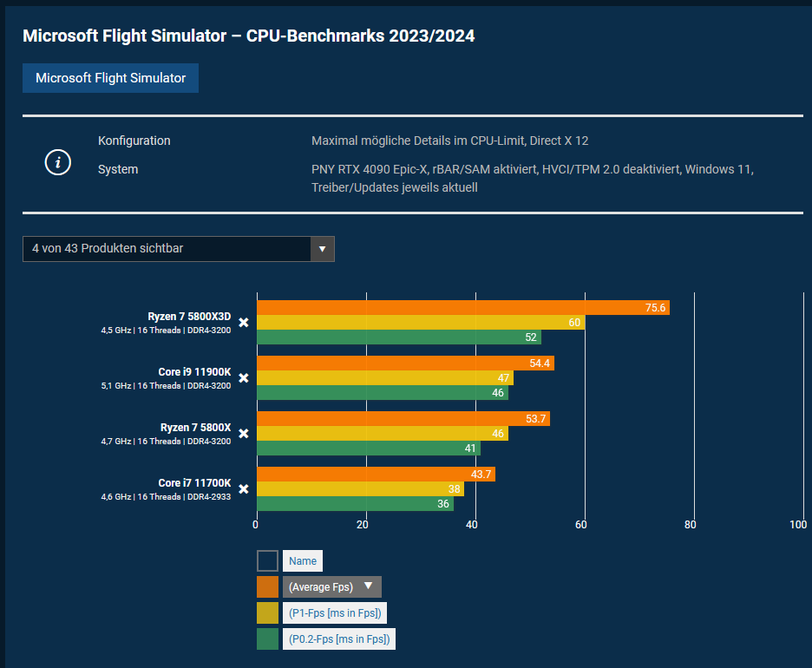The width and height of the screenshot is (812, 668).
Task: Click the Ryzen 7 5800X3D label
Action: pos(189,317)
